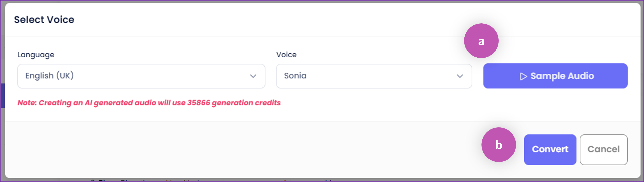Cancel the Select Voice dialog

pos(603,149)
